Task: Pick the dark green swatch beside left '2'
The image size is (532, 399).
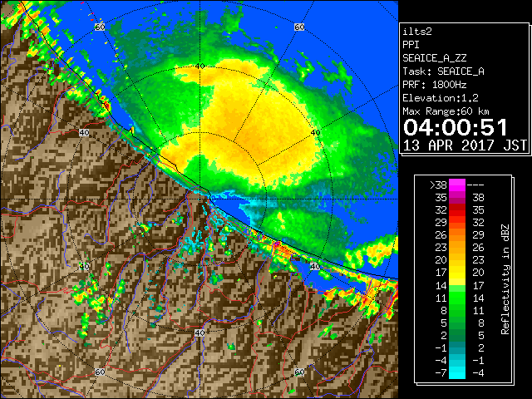Action: [457, 336]
